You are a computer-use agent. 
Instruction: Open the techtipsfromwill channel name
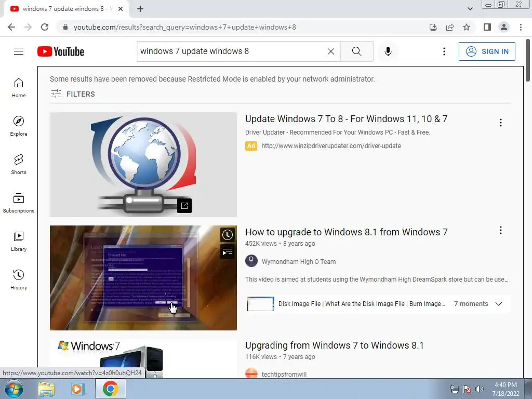click(284, 374)
